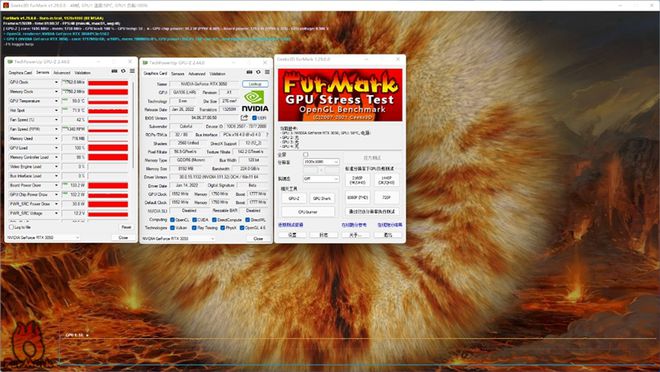Screen dimensions: 660x372
Task: Open the Board Power Draw sensor dropdown
Action: [x=56, y=185]
